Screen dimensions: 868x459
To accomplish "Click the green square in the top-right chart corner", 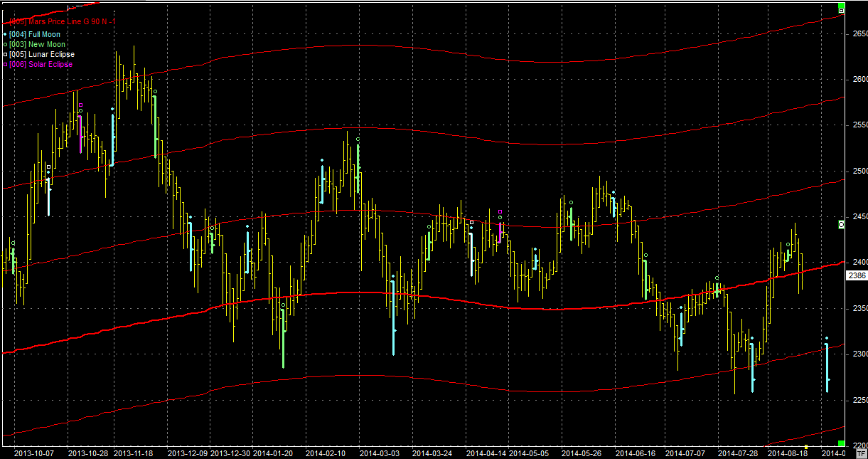I will 842,4.
